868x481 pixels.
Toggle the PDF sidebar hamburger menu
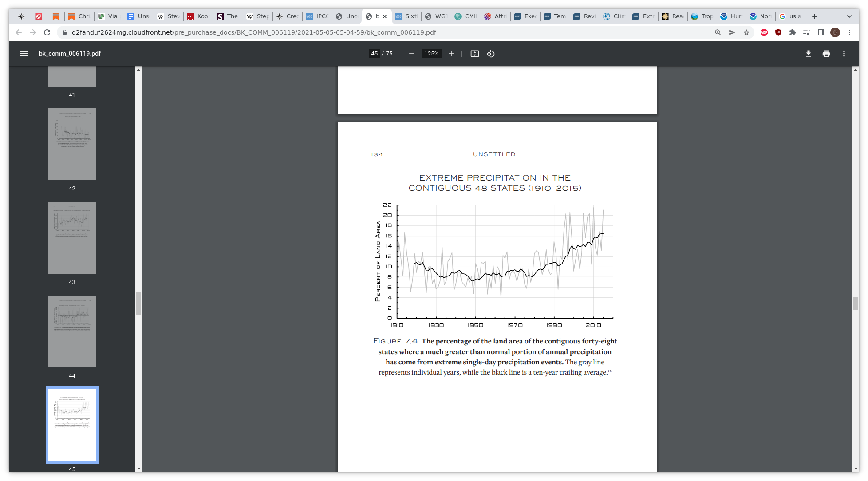click(24, 54)
